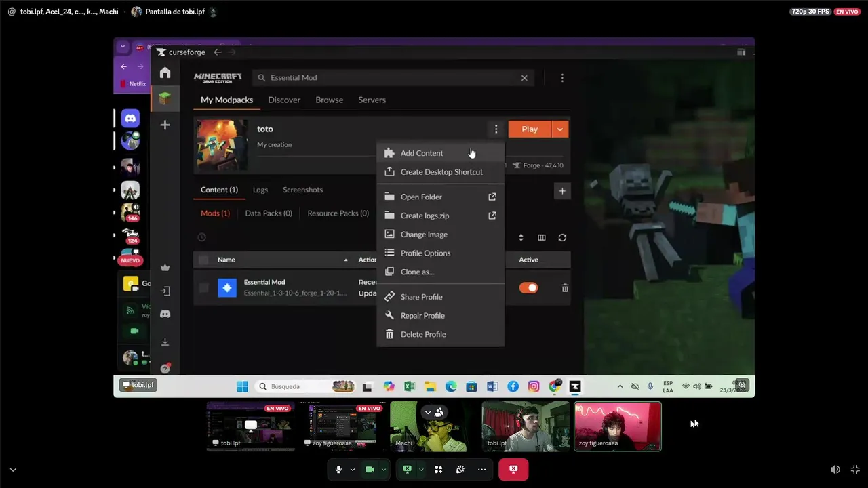Toggle camera in call controls
868x488 pixels.
[370, 469]
